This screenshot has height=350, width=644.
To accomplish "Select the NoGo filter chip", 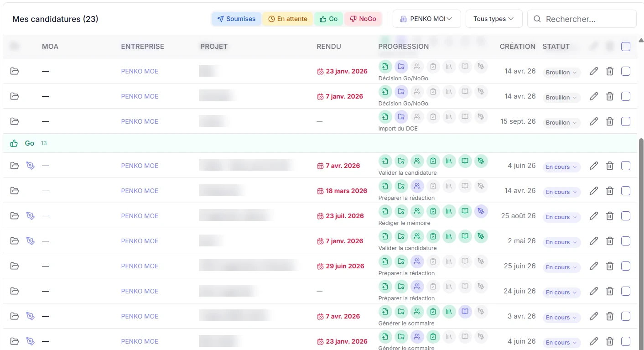I will (x=363, y=19).
